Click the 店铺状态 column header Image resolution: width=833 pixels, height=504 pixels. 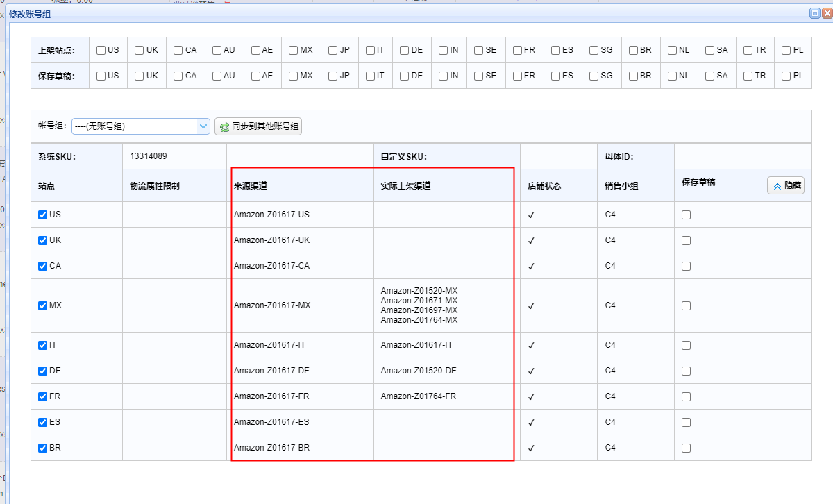pyautogui.click(x=544, y=186)
